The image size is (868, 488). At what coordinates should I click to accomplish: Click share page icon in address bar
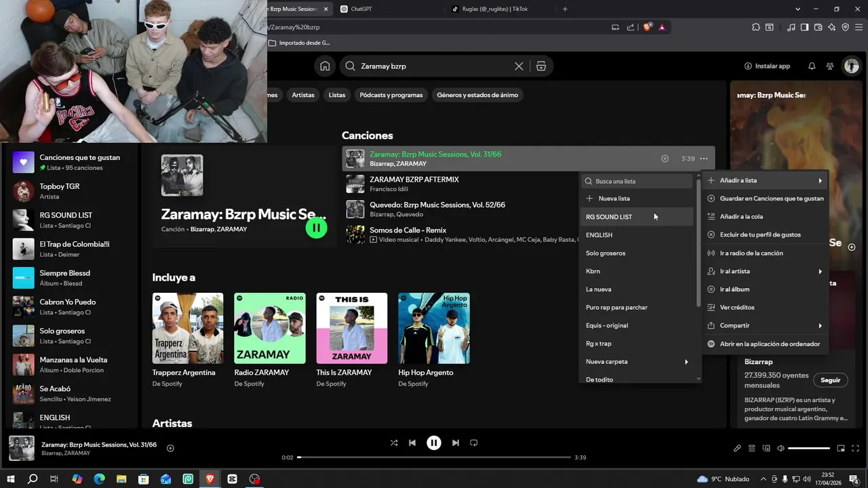pyautogui.click(x=631, y=27)
